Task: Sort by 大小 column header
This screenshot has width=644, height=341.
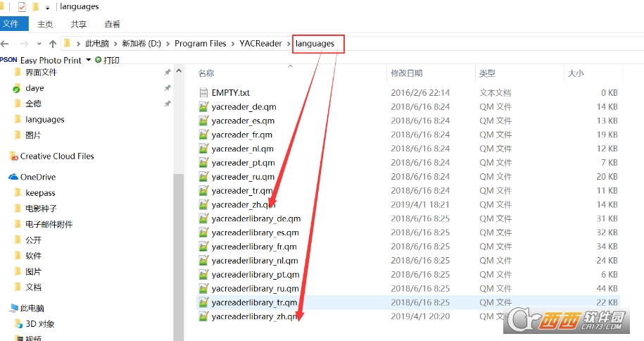Action: [x=576, y=73]
